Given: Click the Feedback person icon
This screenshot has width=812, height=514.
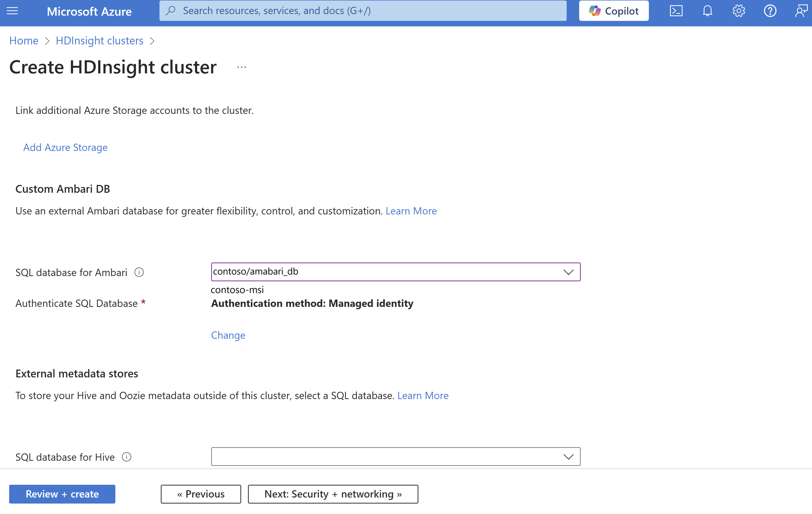Looking at the screenshot, I should point(801,11).
